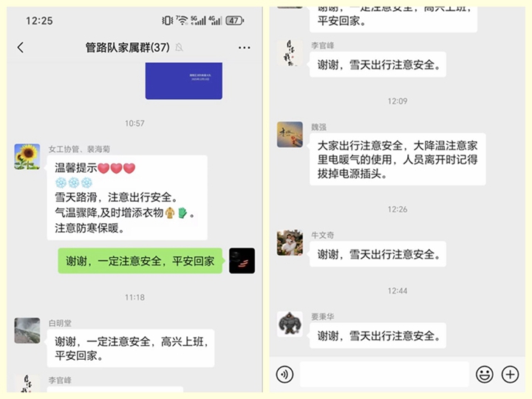Tap 魏强's message about 电暖气
Screen dimensions: 532x399
point(398,159)
